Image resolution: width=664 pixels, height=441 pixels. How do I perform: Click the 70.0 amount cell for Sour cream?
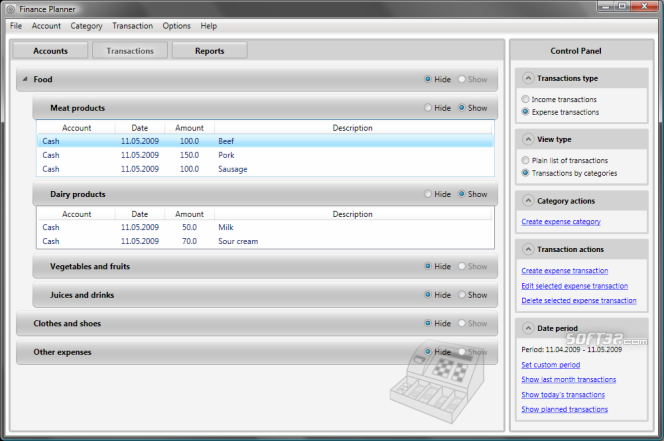(189, 241)
